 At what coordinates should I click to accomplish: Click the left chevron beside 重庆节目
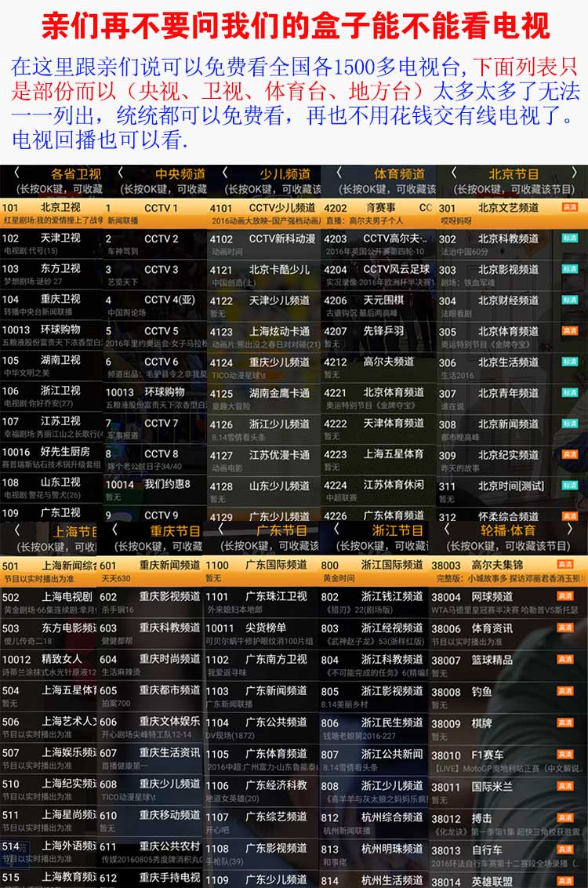click(115, 530)
